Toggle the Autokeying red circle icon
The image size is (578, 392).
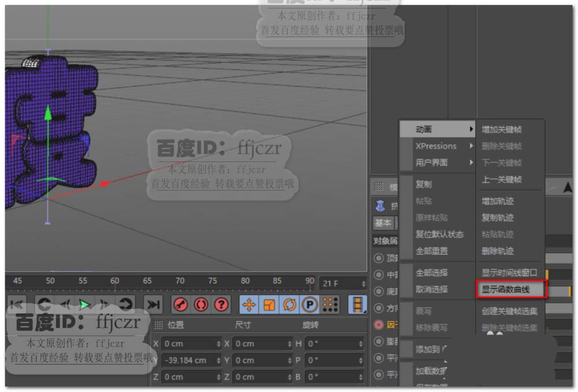click(x=201, y=304)
